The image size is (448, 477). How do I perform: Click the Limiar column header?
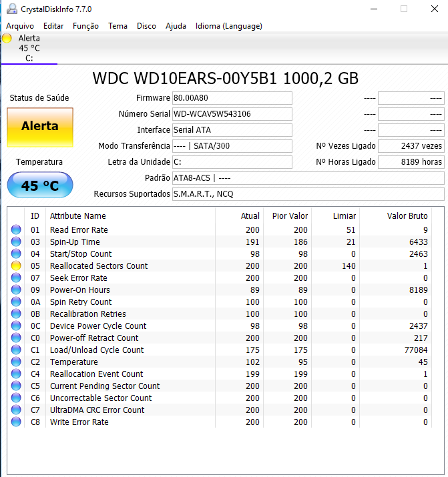coord(336,216)
